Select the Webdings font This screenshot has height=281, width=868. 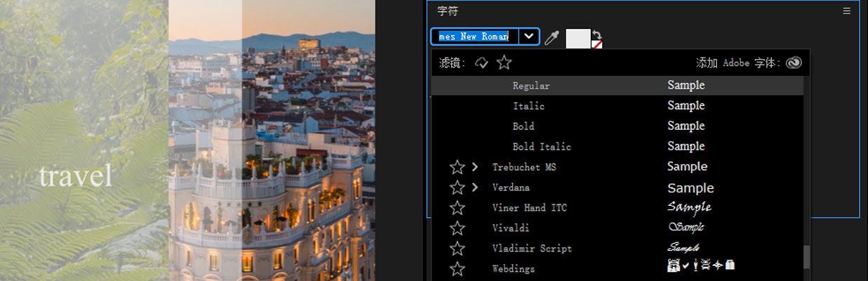514,269
